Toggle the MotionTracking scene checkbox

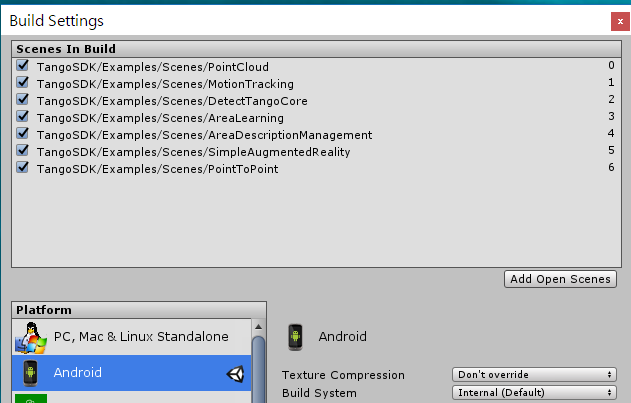pyautogui.click(x=23, y=82)
